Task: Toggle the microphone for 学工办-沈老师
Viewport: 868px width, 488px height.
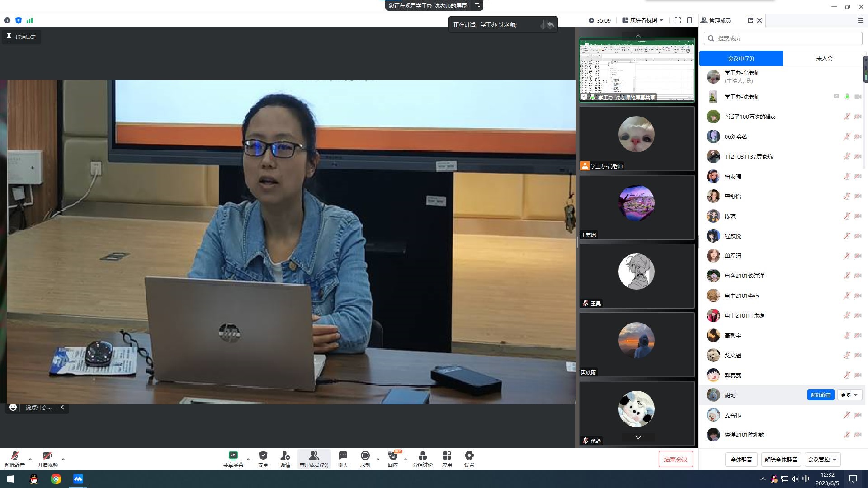Action: click(x=847, y=97)
